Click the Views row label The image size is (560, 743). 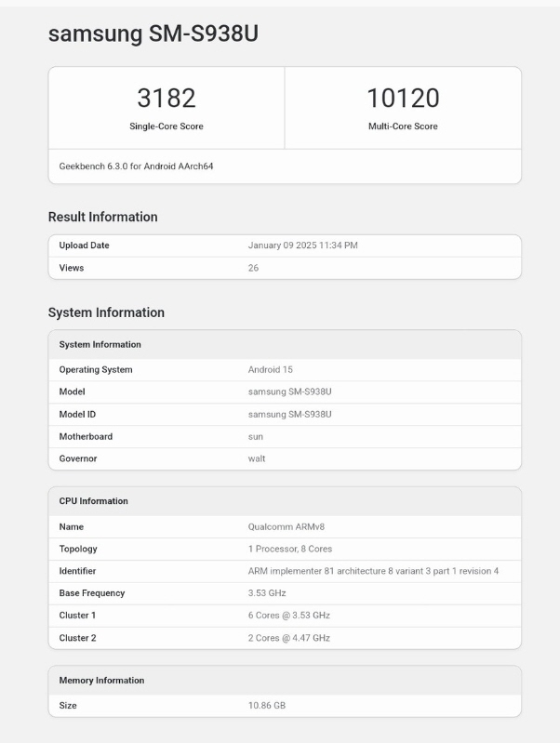tap(71, 268)
